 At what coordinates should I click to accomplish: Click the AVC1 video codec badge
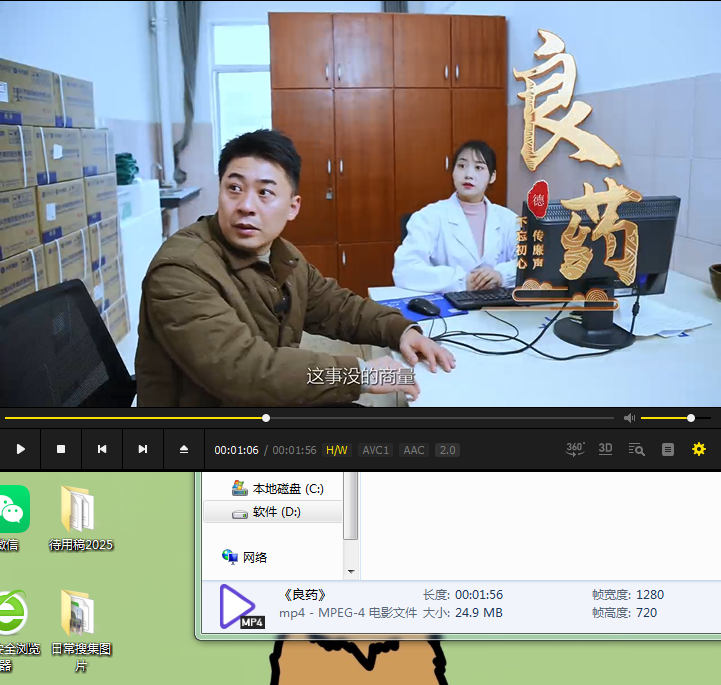376,450
